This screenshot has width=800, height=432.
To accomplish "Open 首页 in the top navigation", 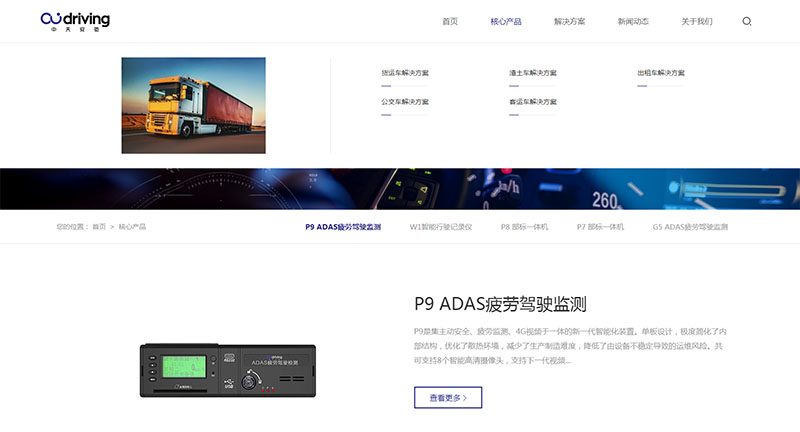I will [x=450, y=21].
